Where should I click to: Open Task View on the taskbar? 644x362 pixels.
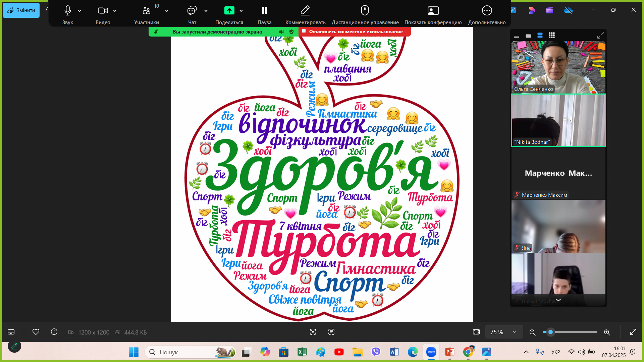click(247, 352)
